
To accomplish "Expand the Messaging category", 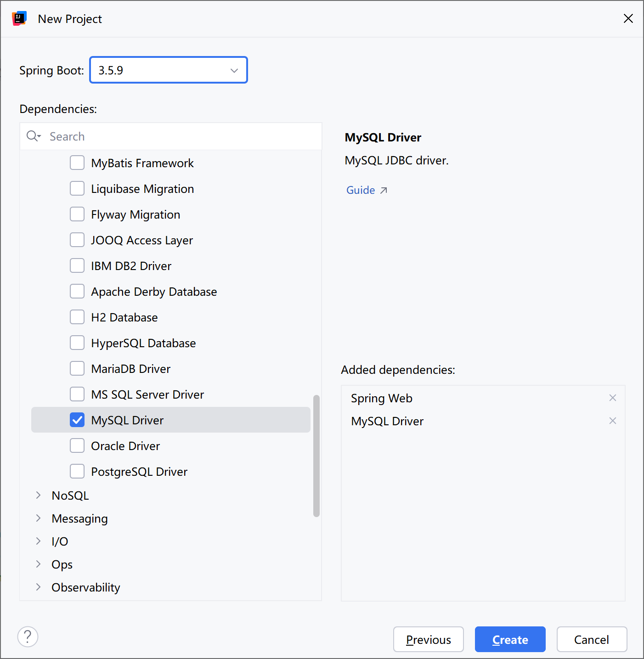I will [x=39, y=518].
